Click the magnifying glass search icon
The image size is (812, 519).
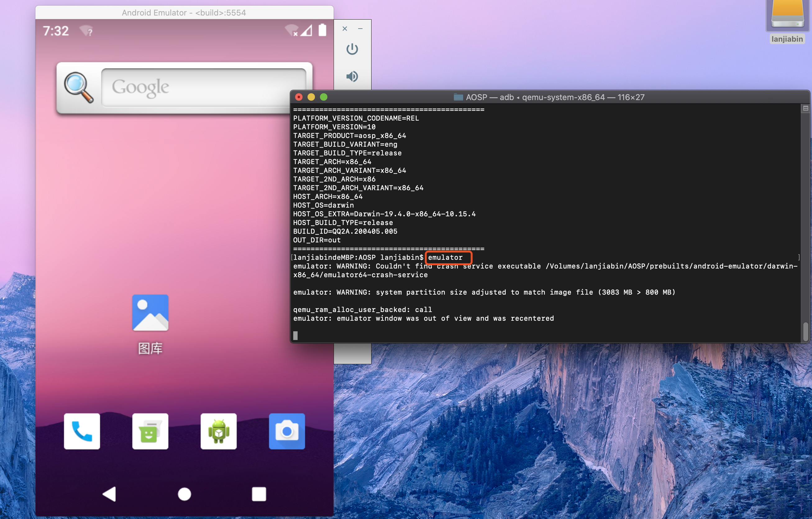click(79, 87)
